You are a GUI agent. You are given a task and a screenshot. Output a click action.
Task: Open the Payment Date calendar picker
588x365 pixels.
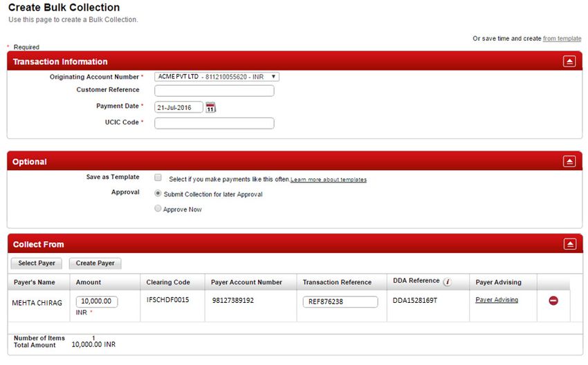tap(211, 108)
